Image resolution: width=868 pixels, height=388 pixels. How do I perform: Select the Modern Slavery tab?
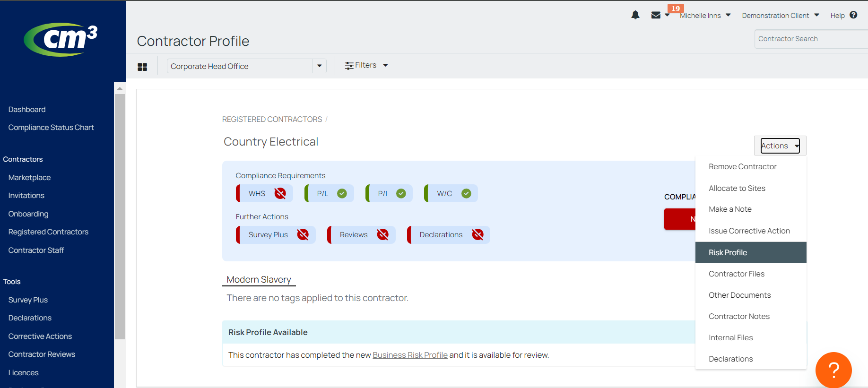(259, 279)
